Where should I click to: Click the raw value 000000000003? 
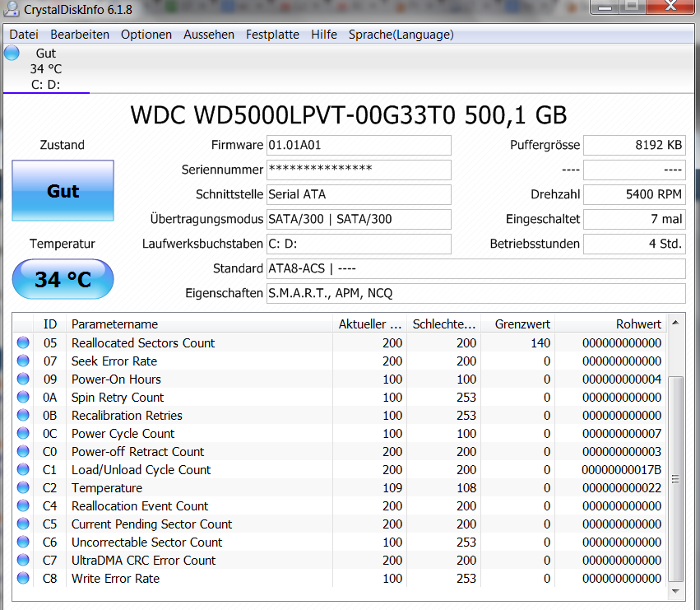(621, 451)
